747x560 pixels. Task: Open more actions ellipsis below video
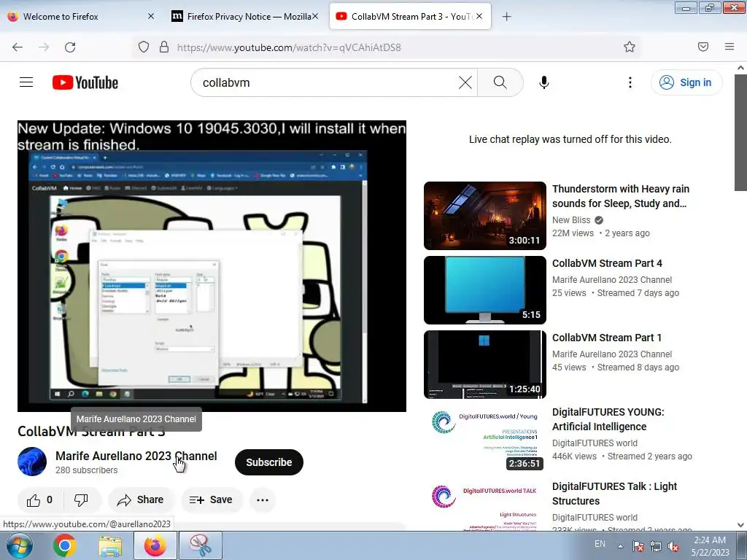pyautogui.click(x=263, y=500)
